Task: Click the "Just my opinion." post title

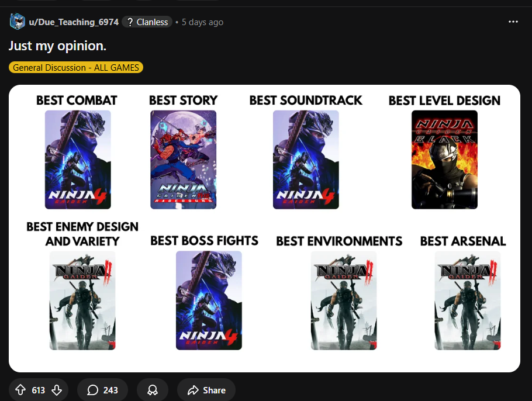Action: coord(57,46)
